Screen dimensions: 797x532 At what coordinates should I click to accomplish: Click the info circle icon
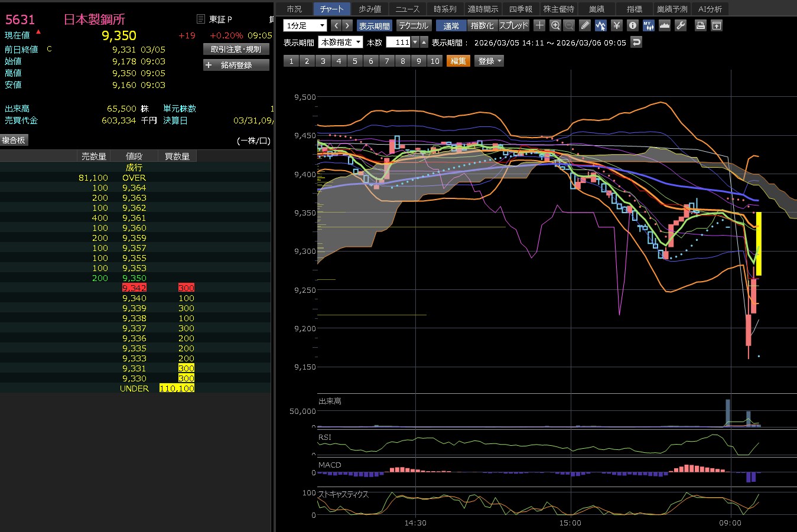pos(633,25)
